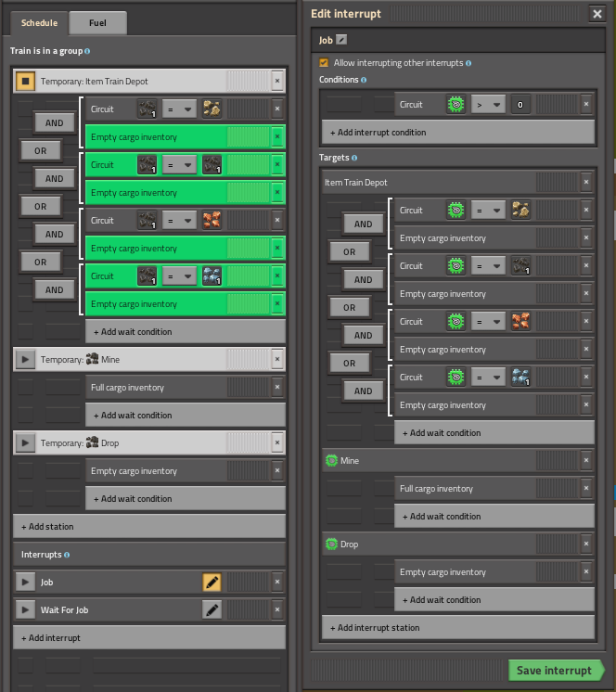Click the edit pencil for the Job interrupt
Image resolution: width=616 pixels, height=692 pixels.
(x=212, y=583)
